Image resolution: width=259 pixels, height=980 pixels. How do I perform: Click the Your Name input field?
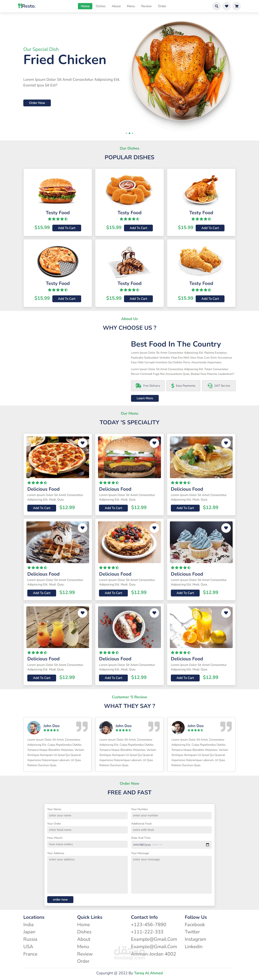pos(87,815)
